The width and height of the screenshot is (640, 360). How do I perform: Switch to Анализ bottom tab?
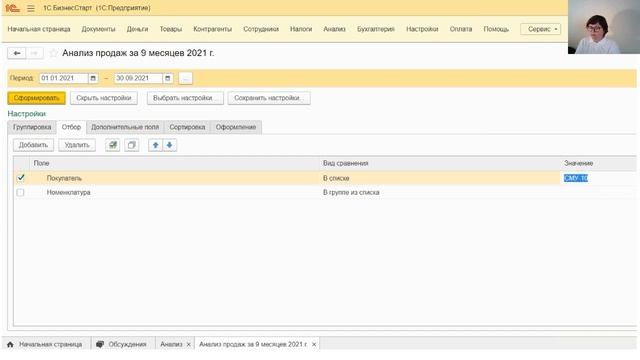pos(171,344)
